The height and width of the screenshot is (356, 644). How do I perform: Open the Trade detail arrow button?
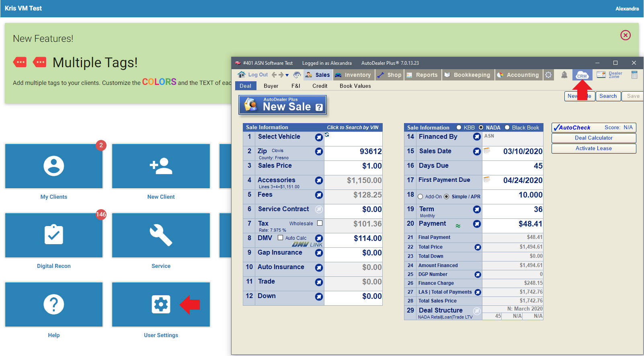(319, 282)
